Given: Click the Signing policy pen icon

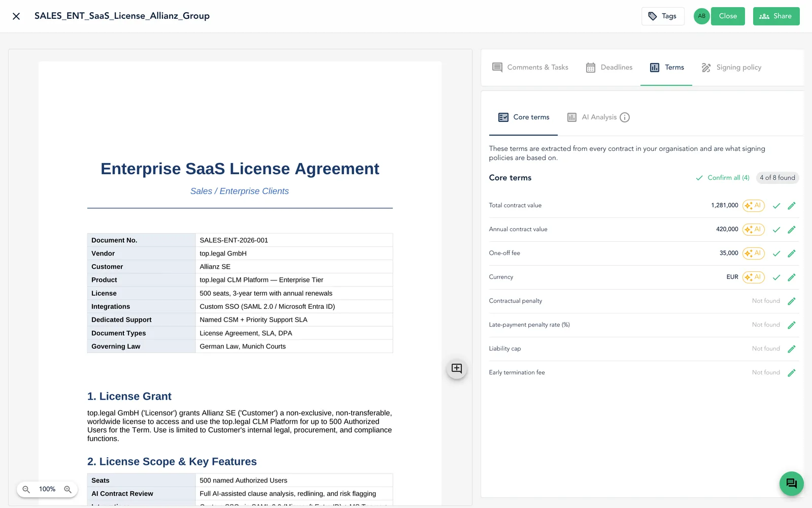Looking at the screenshot, I should [x=706, y=68].
